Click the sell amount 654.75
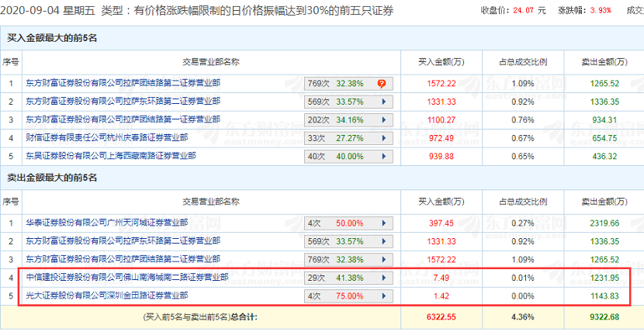Image resolution: width=644 pixels, height=332 pixels. point(605,138)
